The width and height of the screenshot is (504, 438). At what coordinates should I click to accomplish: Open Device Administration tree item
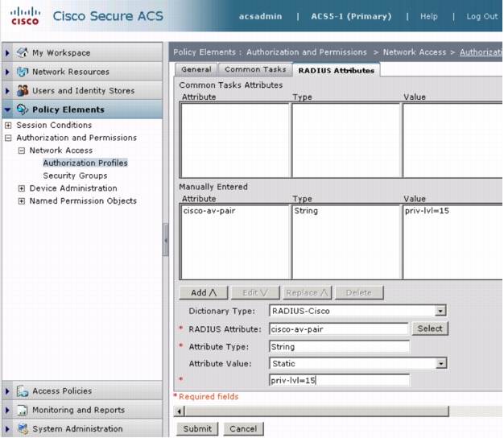[73, 188]
